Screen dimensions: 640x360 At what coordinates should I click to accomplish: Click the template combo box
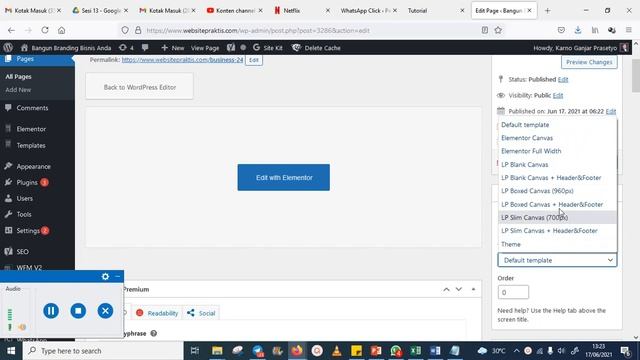[557, 260]
